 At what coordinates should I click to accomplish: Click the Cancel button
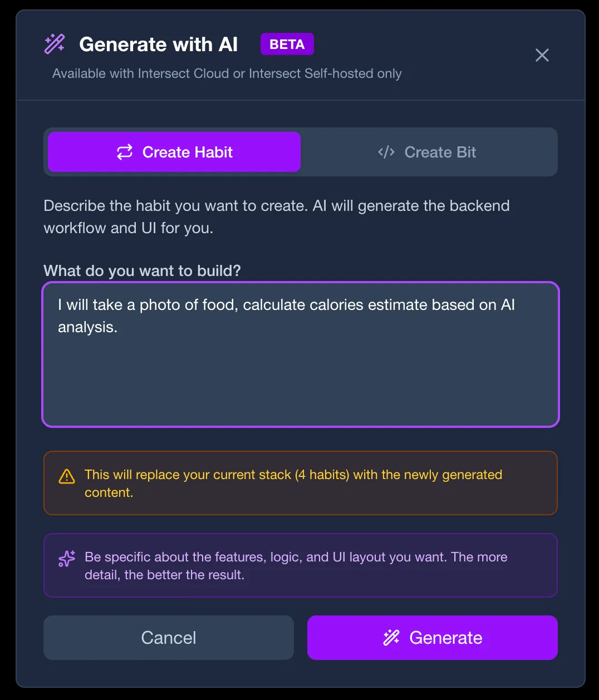pos(168,638)
